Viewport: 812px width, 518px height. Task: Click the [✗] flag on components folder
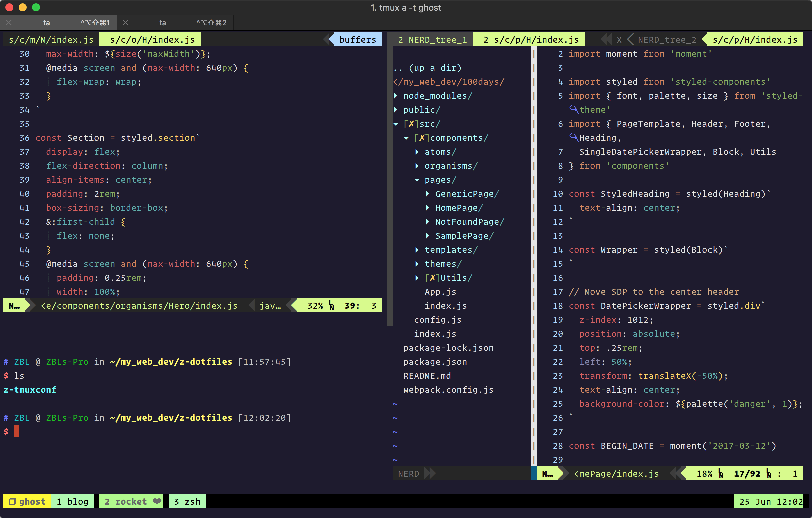[422, 138]
